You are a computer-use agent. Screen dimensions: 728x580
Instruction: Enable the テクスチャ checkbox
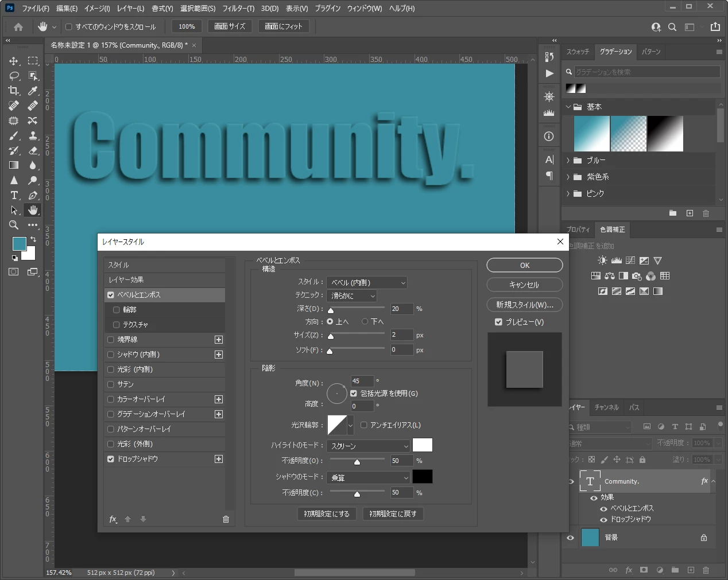pos(117,325)
